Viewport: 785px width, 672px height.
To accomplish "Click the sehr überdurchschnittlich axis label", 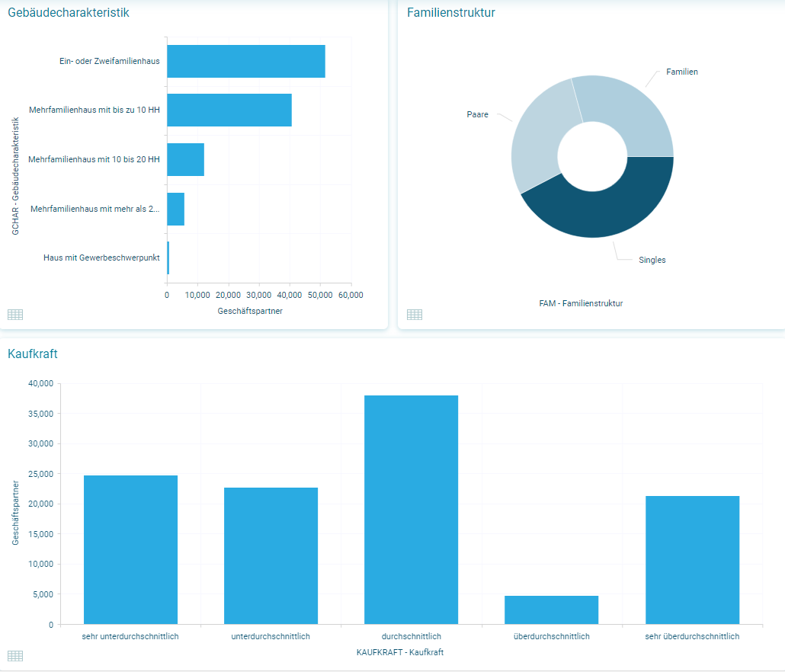I will point(692,636).
